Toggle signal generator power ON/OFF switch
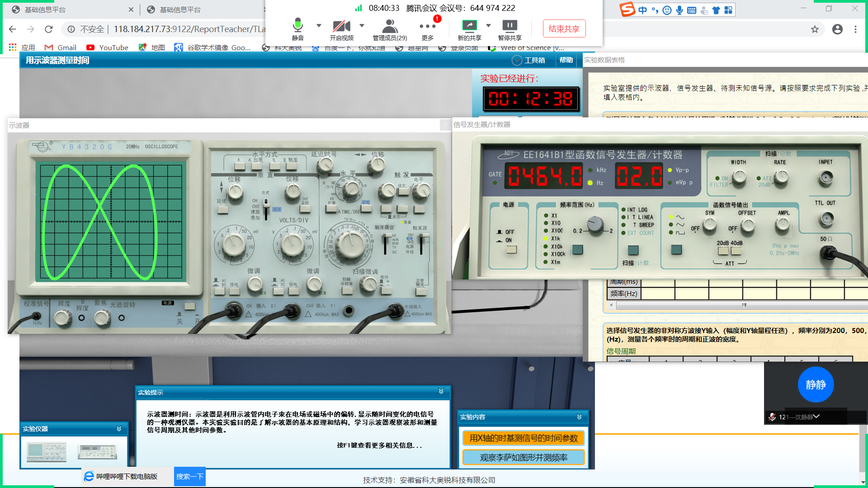The image size is (868, 488). (511, 249)
